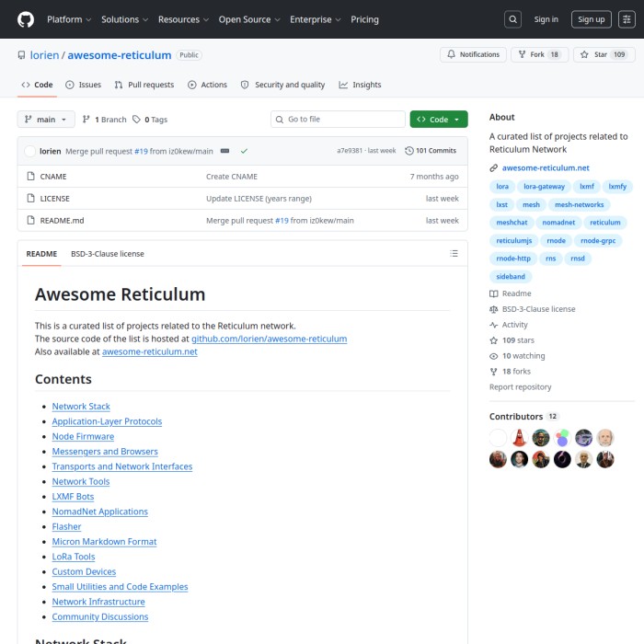
Task: Open the Activity link
Action: (x=509, y=325)
